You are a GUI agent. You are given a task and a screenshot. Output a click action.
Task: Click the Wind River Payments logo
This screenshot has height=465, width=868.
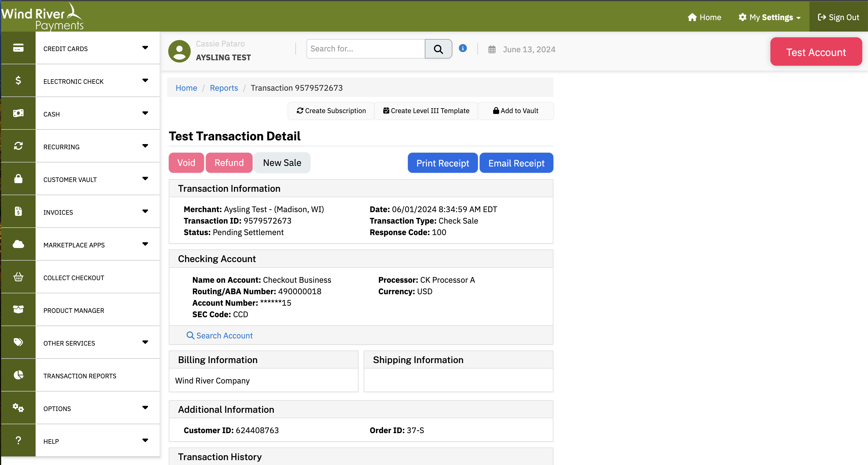(x=42, y=17)
